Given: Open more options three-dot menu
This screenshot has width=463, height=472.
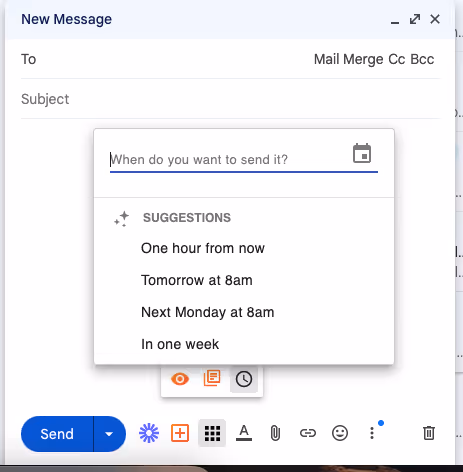Looking at the screenshot, I should (x=372, y=433).
